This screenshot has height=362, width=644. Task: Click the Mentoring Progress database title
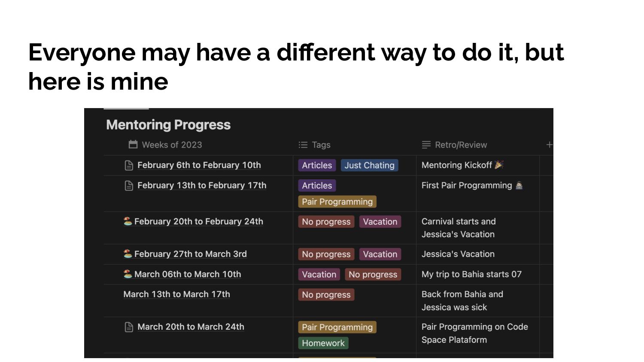[x=168, y=125]
